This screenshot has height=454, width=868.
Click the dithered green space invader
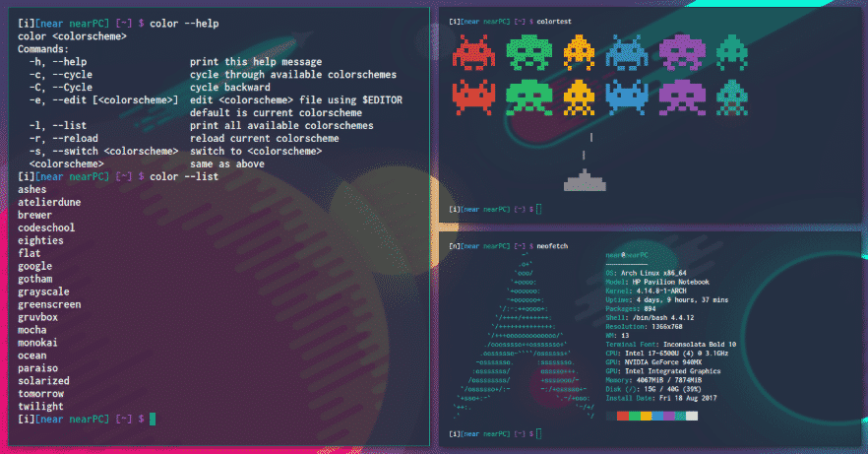(x=529, y=52)
